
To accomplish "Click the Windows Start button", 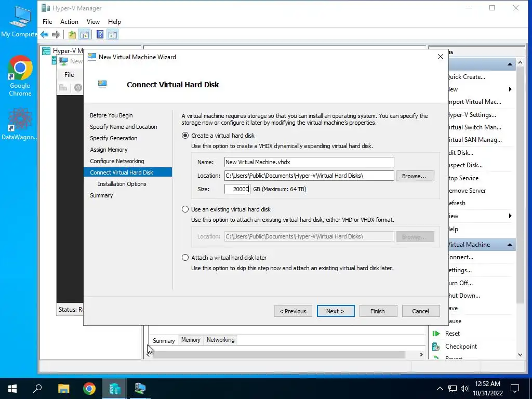I will [12, 389].
